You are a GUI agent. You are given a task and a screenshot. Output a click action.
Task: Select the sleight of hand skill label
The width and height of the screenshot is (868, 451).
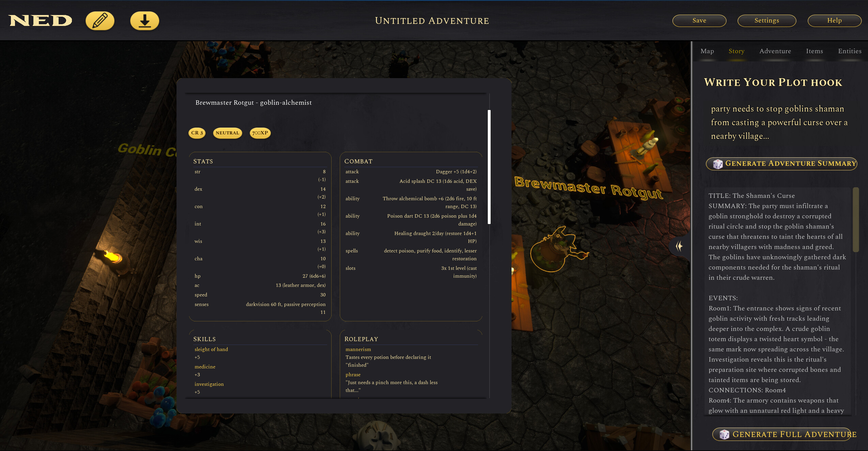211,349
